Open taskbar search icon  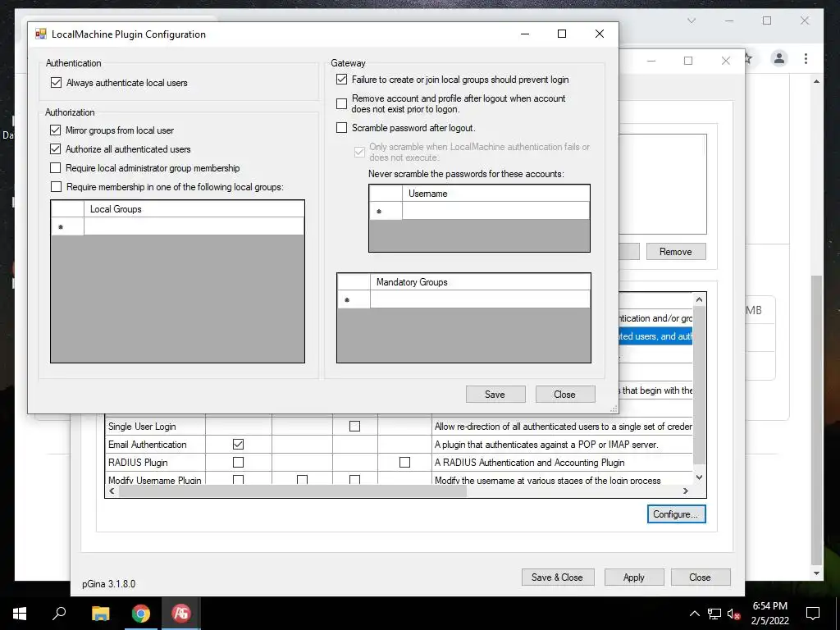[59, 614]
